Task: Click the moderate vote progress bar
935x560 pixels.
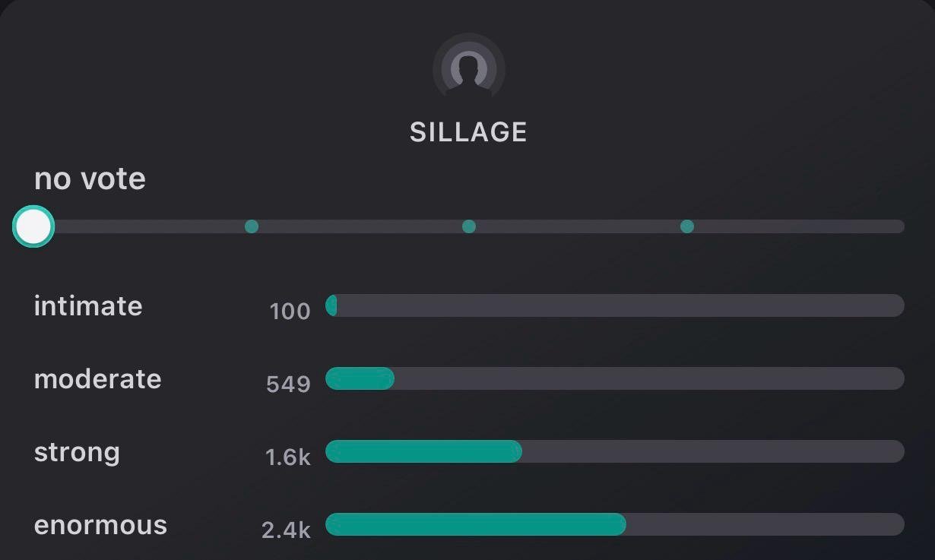Action: (614, 378)
